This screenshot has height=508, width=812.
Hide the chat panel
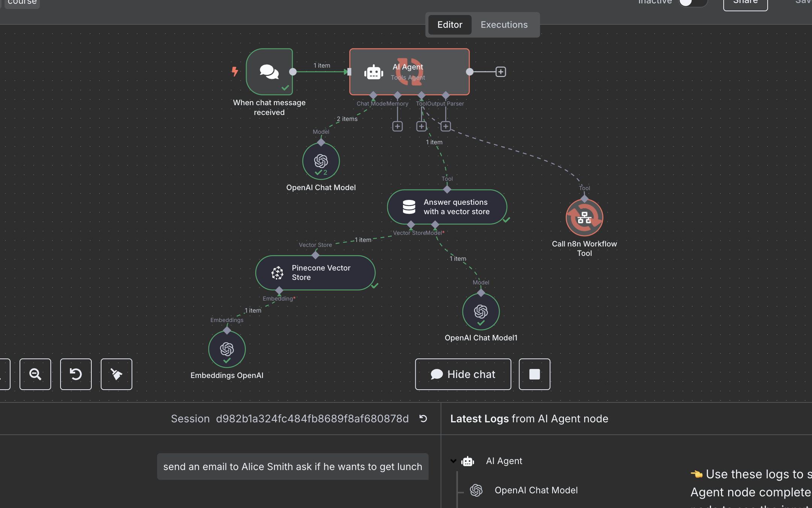tap(463, 374)
